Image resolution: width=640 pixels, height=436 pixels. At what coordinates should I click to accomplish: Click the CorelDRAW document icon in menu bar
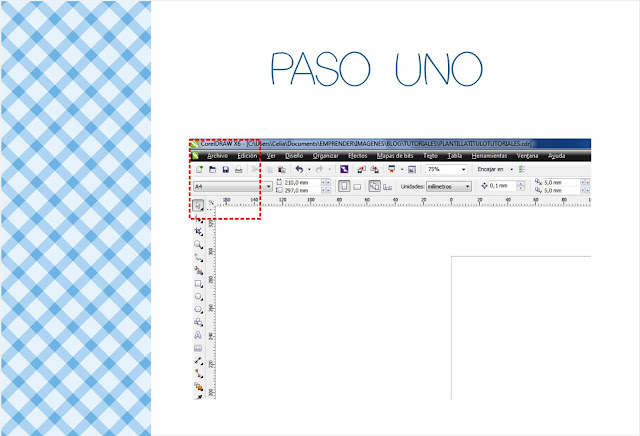pyautogui.click(x=196, y=156)
